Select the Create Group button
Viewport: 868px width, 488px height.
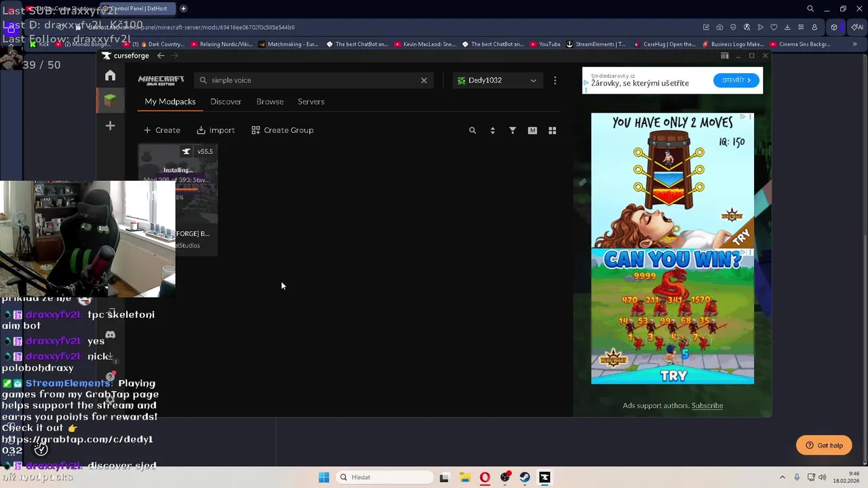pyautogui.click(x=282, y=130)
